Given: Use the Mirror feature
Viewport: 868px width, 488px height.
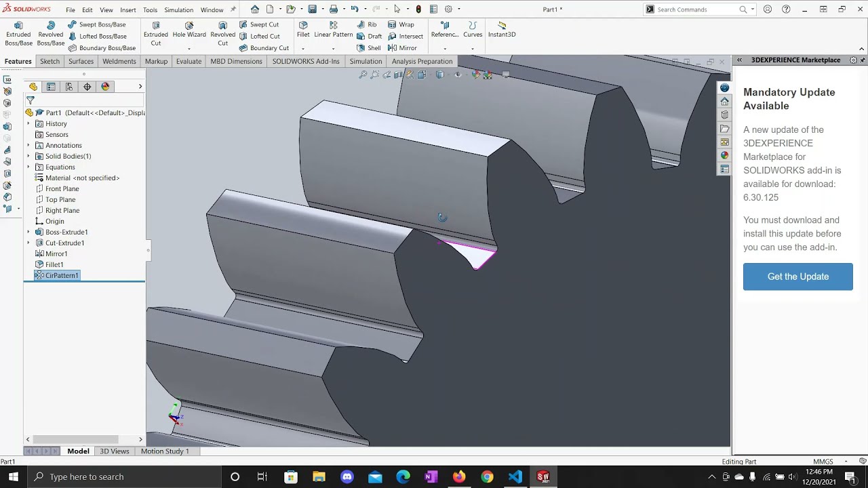Looking at the screenshot, I should 402,48.
